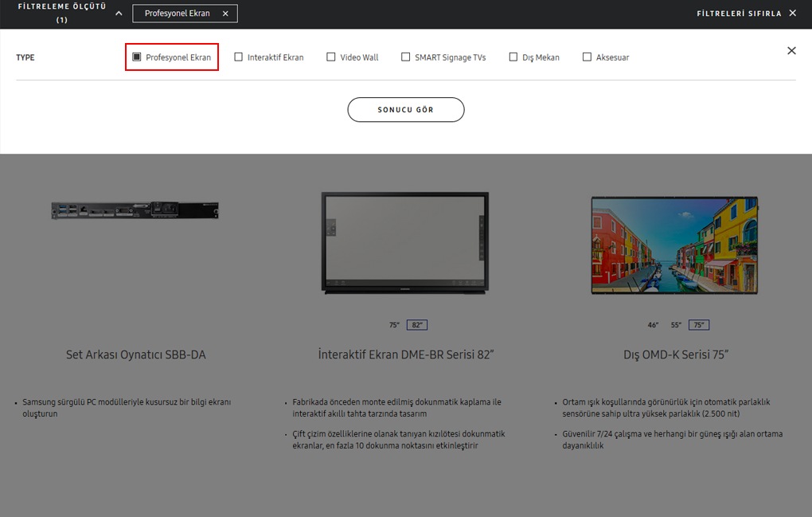This screenshot has width=812, height=517.
Task: Open the Set Arkası Oynatıcı SBB-DA image
Action: point(135,210)
